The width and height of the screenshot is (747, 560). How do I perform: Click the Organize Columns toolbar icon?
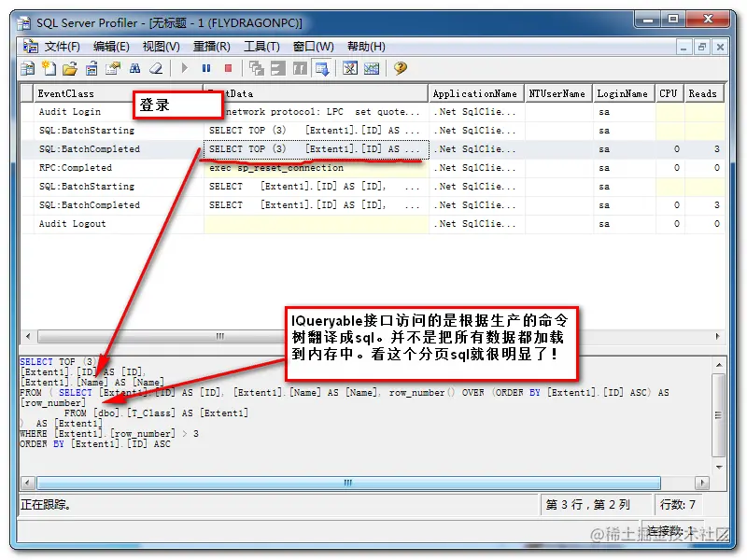point(257,68)
